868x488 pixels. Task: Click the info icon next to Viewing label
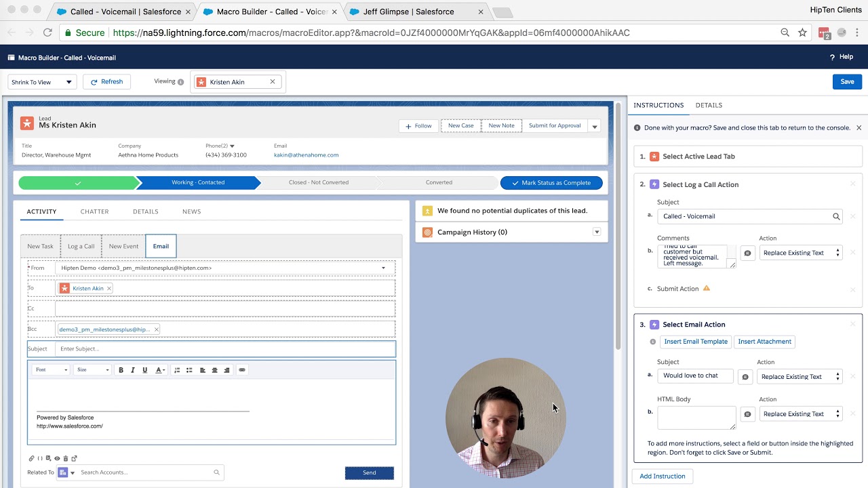pos(180,82)
